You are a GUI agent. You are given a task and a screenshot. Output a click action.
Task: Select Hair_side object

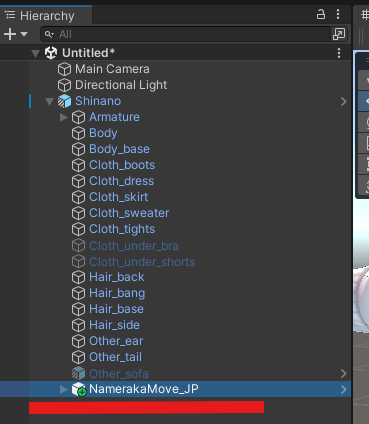114,325
